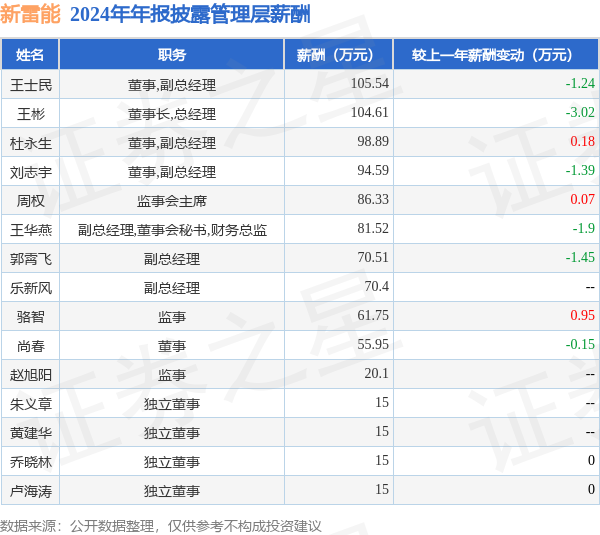
Task: Click the name 骆智
Action: click(x=31, y=317)
